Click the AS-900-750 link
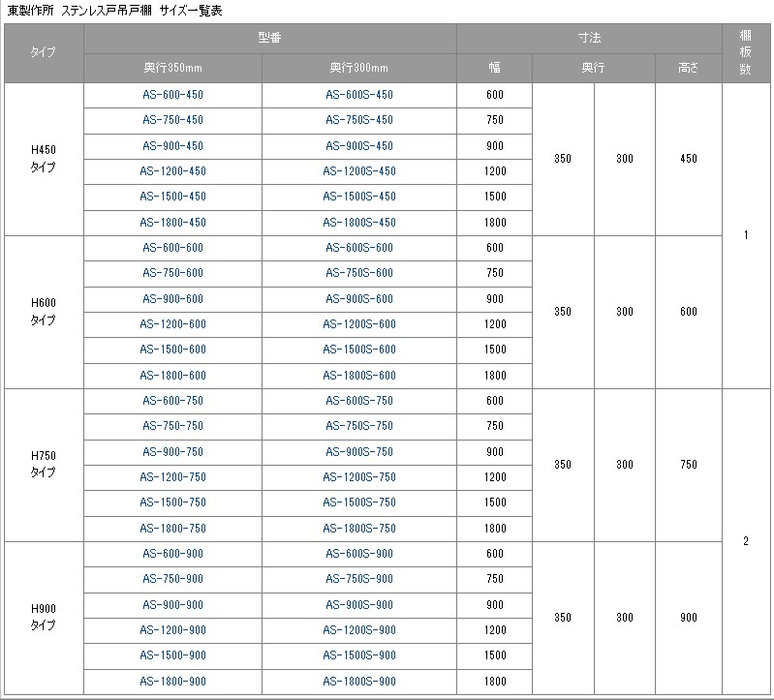The image size is (774, 700). pos(172,452)
